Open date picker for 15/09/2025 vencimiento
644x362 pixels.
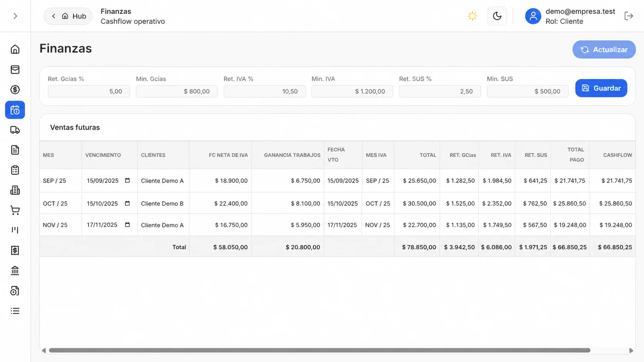pyautogui.click(x=127, y=180)
